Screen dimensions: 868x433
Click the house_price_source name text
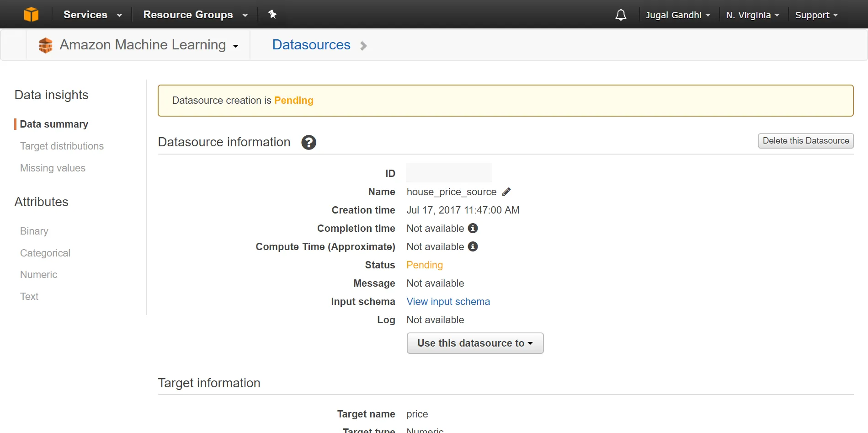pos(451,192)
